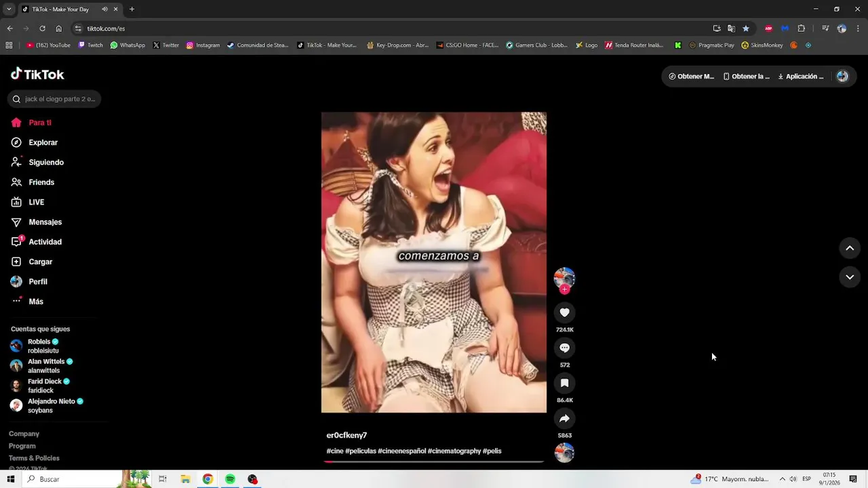868x488 pixels.
Task: Click translate page icon
Action: pyautogui.click(x=731, y=28)
